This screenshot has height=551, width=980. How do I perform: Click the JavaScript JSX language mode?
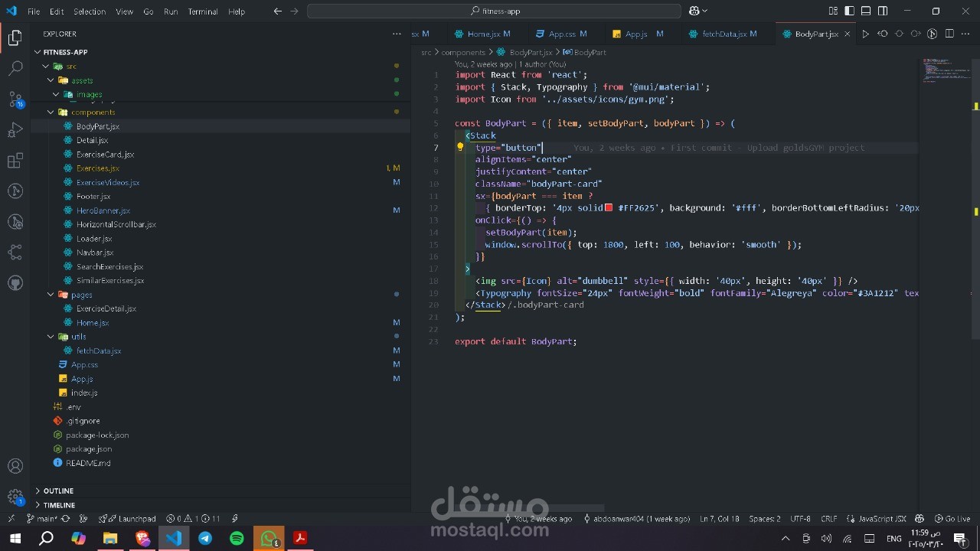click(x=883, y=519)
